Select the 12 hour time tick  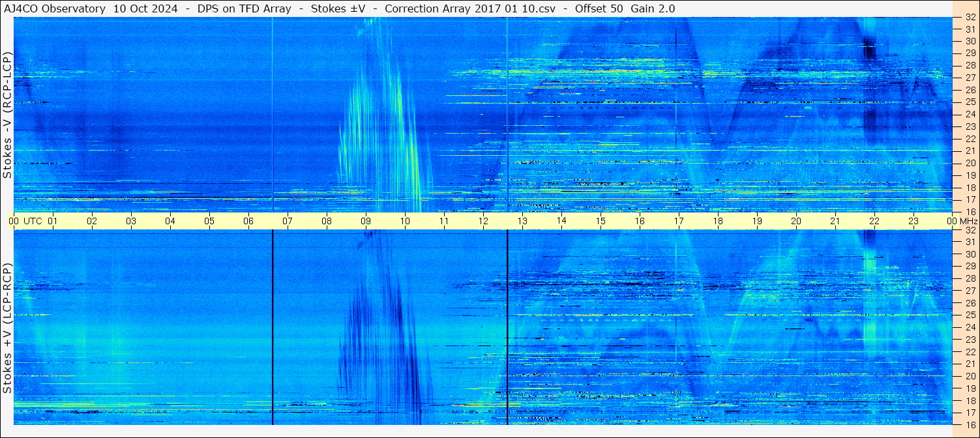coord(483,221)
